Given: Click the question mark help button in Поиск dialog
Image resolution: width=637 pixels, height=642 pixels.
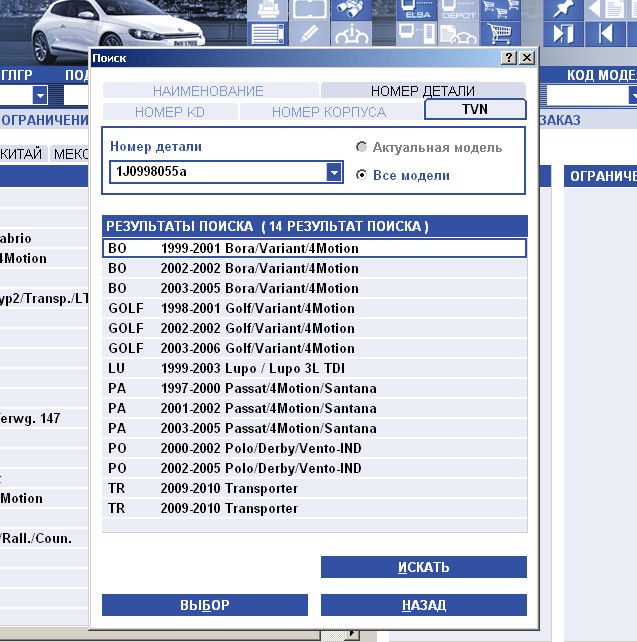Looking at the screenshot, I should click(509, 58).
